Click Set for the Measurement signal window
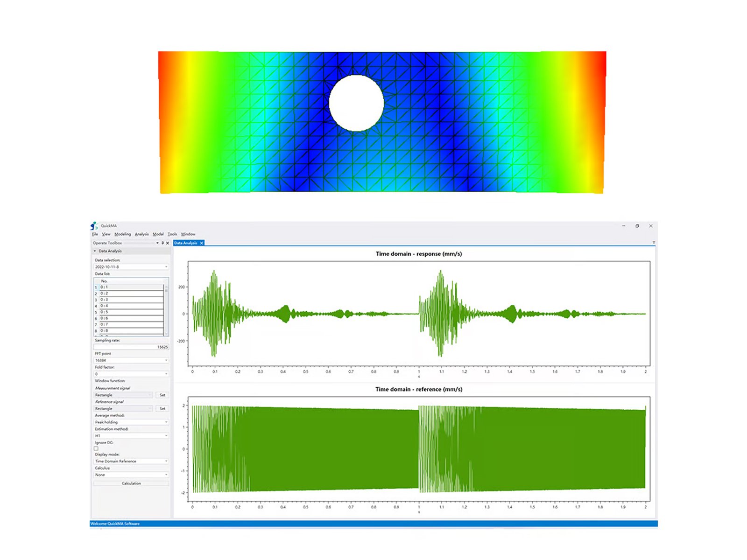The image size is (747, 560). pos(162,395)
